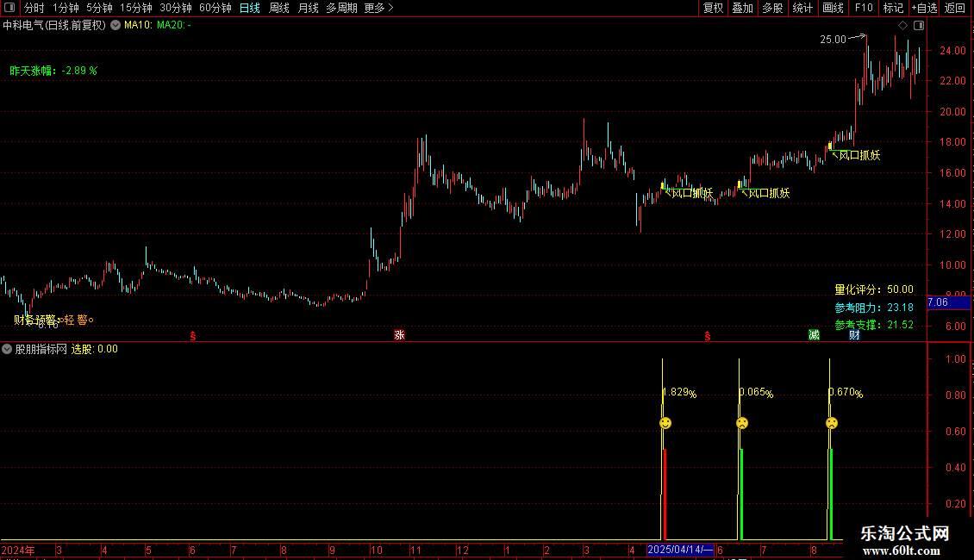Click the sad face icon at 0.670%

pos(832,423)
